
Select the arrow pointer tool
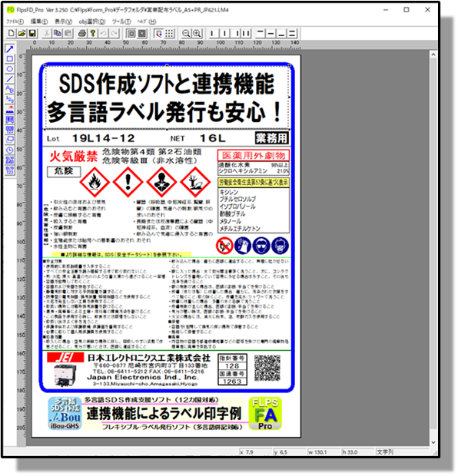tap(10, 49)
